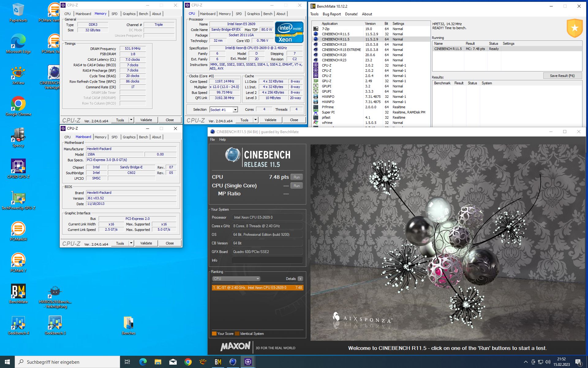588x368 pixels.
Task: Open Help menu in Cinebench
Action: (222, 140)
